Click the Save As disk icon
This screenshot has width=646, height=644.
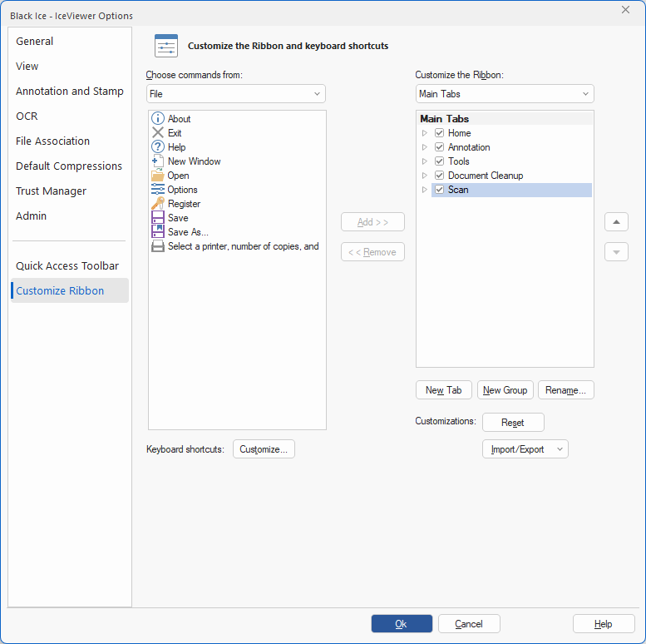[158, 231]
